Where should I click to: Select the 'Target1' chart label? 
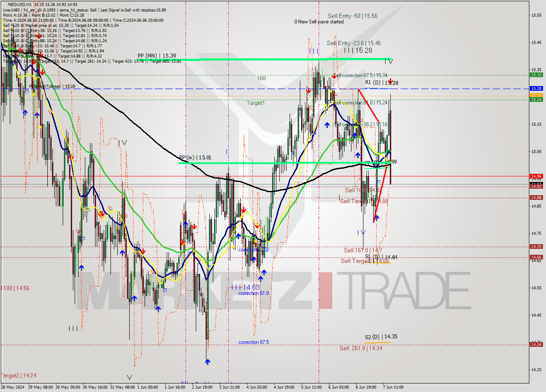click(x=256, y=103)
